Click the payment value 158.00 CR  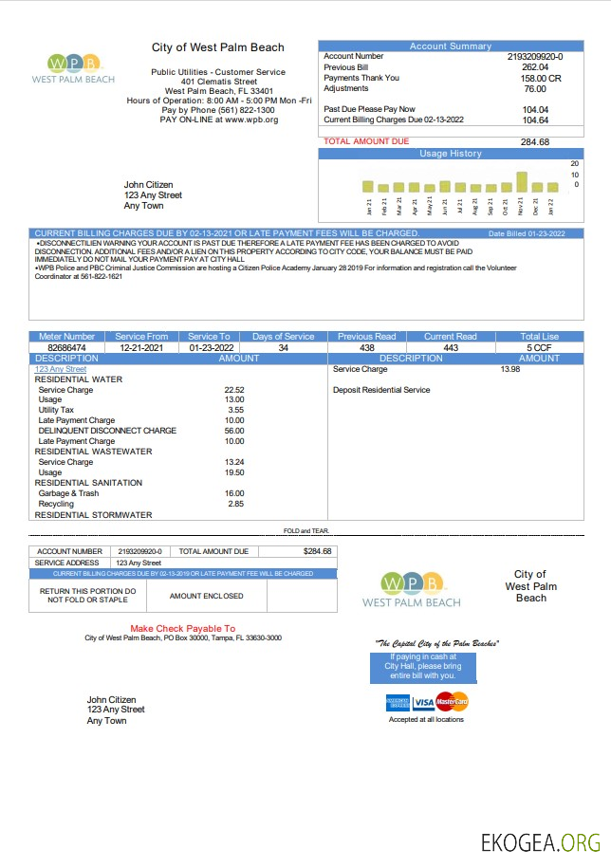[x=541, y=78]
